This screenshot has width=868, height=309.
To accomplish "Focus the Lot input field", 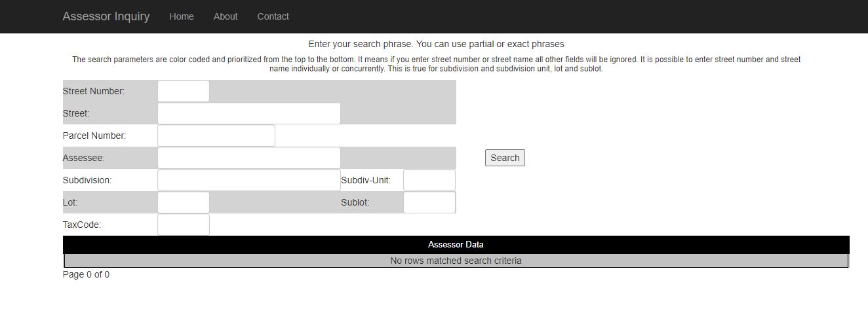I will coord(184,202).
